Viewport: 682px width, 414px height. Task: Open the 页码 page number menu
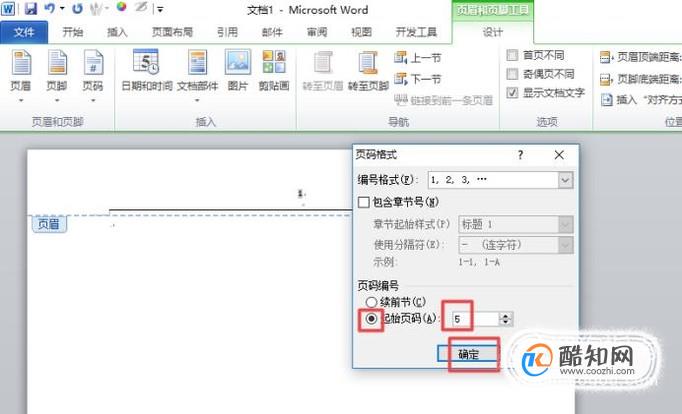coord(93,70)
